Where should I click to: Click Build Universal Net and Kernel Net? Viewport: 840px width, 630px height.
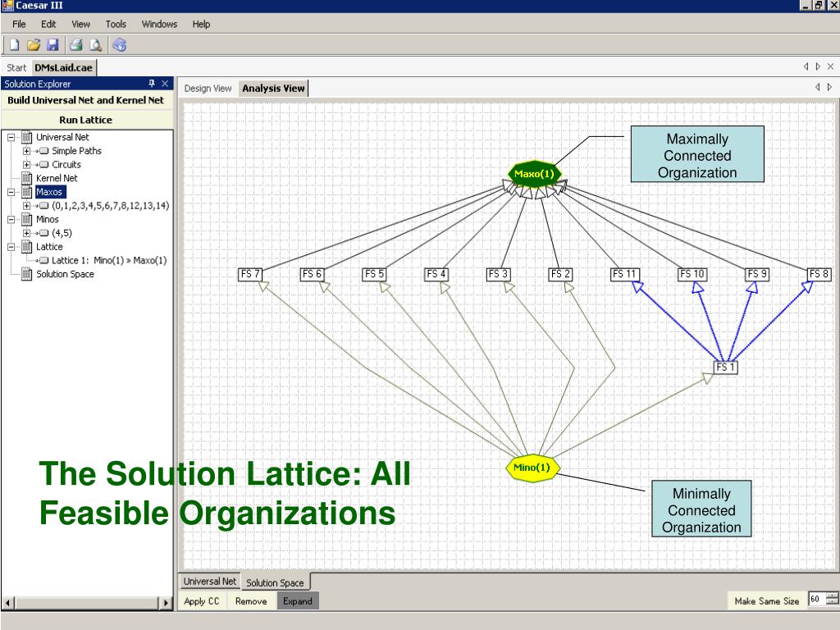pyautogui.click(x=85, y=100)
